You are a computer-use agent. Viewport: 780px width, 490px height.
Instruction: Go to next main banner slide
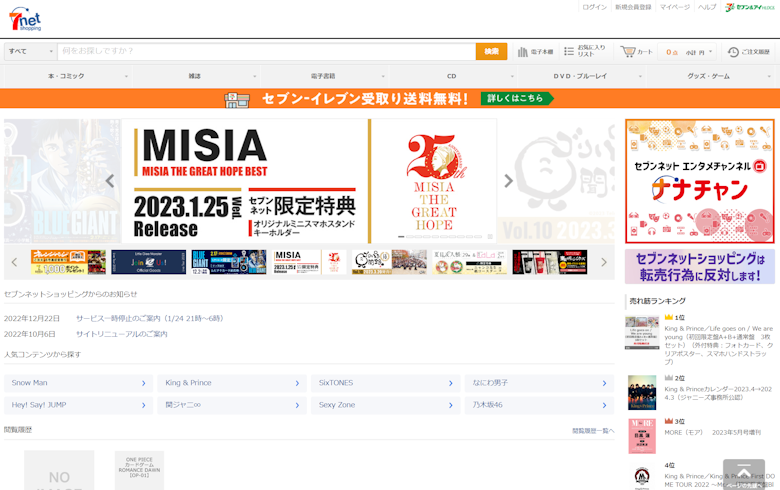(508, 181)
